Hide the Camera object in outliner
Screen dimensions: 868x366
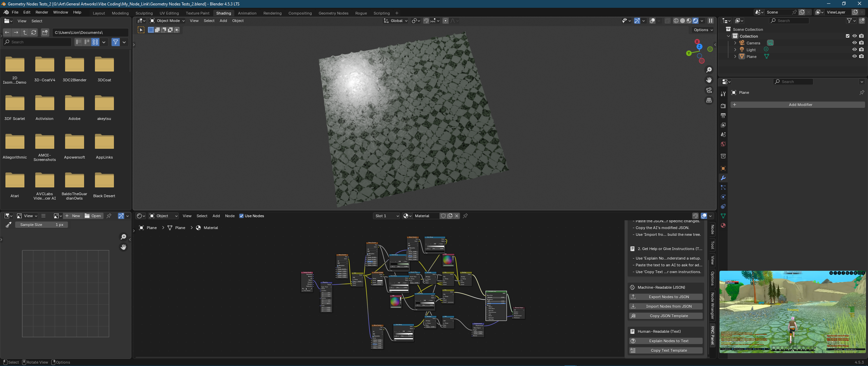point(854,43)
